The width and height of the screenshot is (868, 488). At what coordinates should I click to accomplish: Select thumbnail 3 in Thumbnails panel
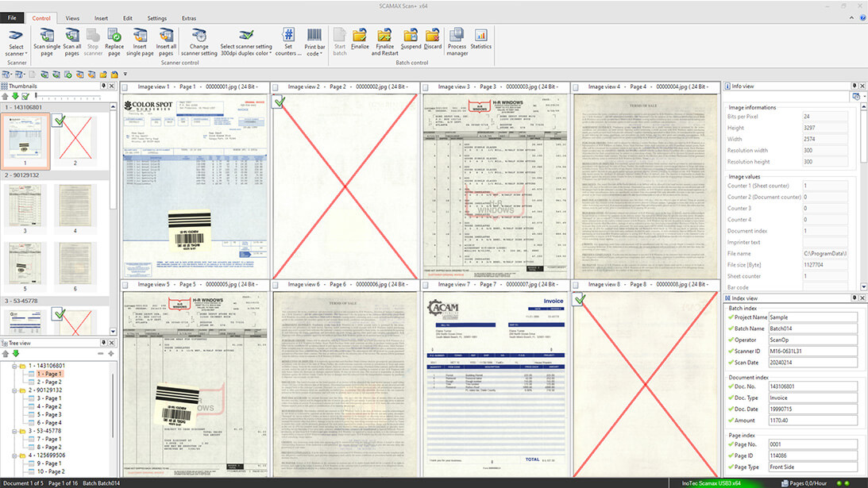point(25,206)
